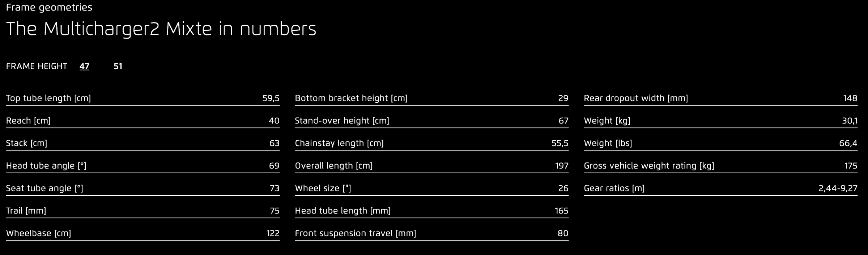The image size is (868, 255).
Task: Click the Overall length value 197
Action: pos(562,166)
